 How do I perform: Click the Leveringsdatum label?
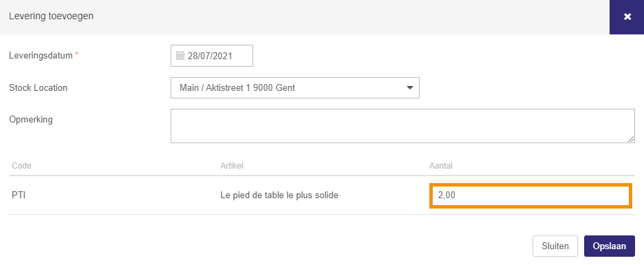(41, 55)
